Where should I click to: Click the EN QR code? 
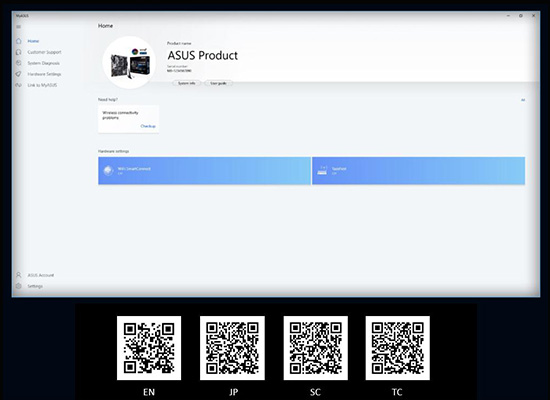click(x=149, y=348)
